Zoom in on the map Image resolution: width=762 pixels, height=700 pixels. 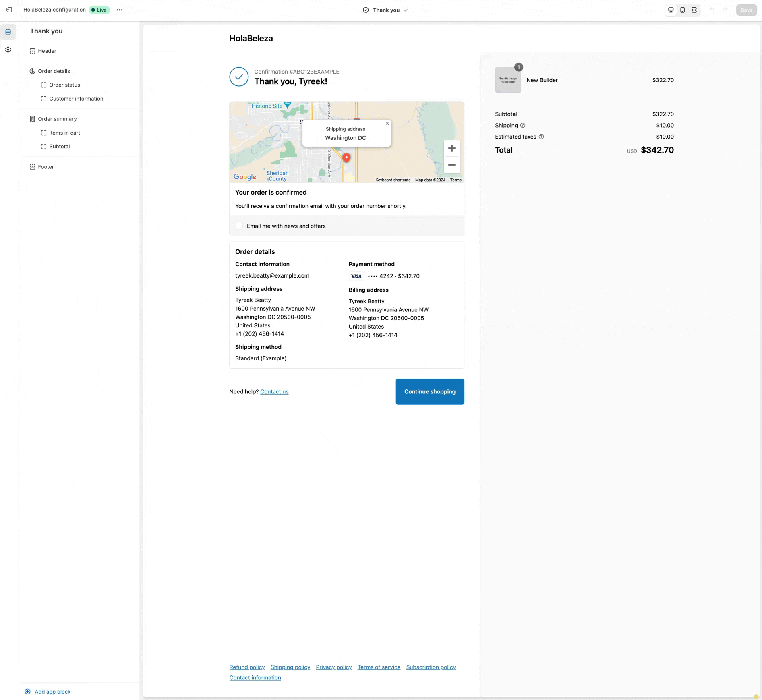pyautogui.click(x=452, y=148)
